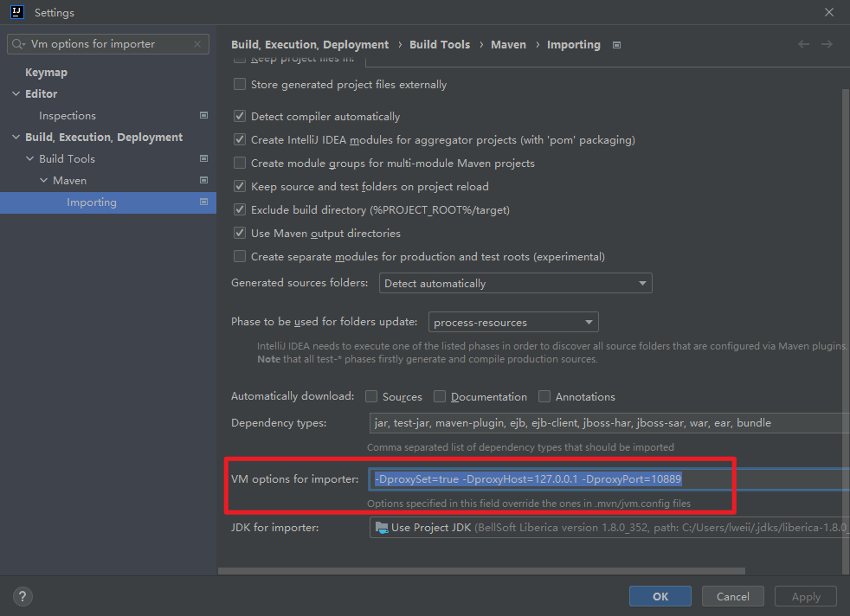Select Importing page in settings tree
Image resolution: width=850 pixels, height=616 pixels.
pyautogui.click(x=92, y=202)
